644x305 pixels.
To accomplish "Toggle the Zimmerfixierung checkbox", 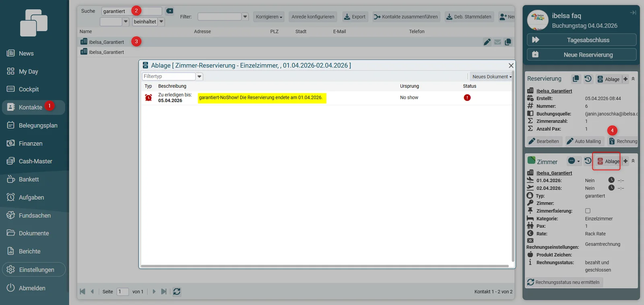I will pyautogui.click(x=588, y=211).
